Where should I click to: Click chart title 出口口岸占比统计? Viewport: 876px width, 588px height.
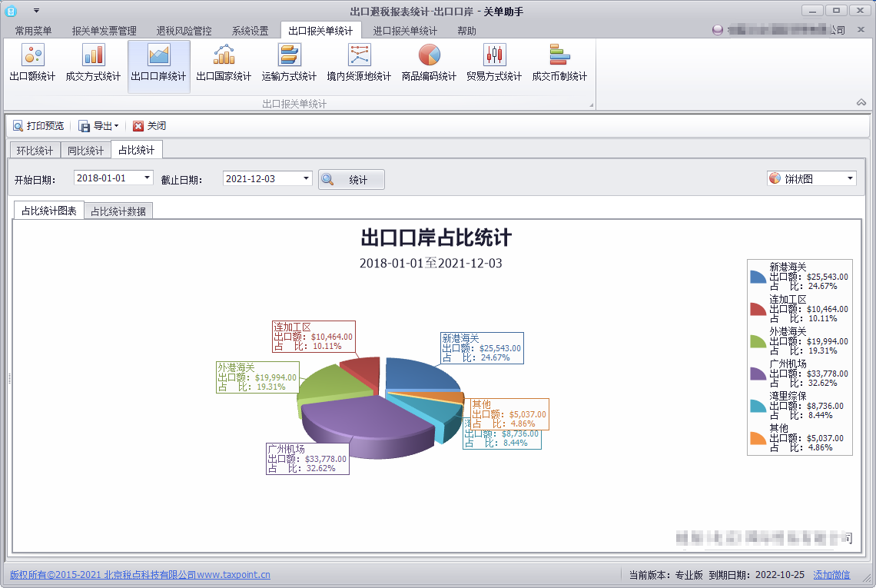[436, 238]
